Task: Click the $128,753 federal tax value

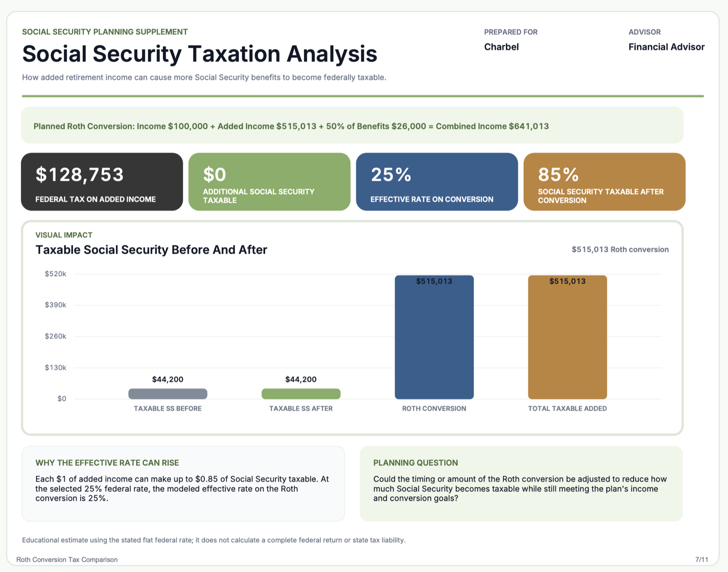Action: (x=80, y=175)
